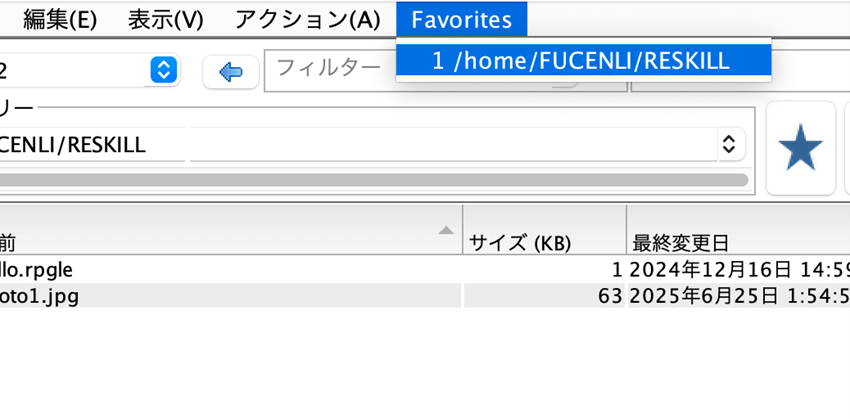Click the star favorites icon
The height and width of the screenshot is (419, 850).
[800, 149]
